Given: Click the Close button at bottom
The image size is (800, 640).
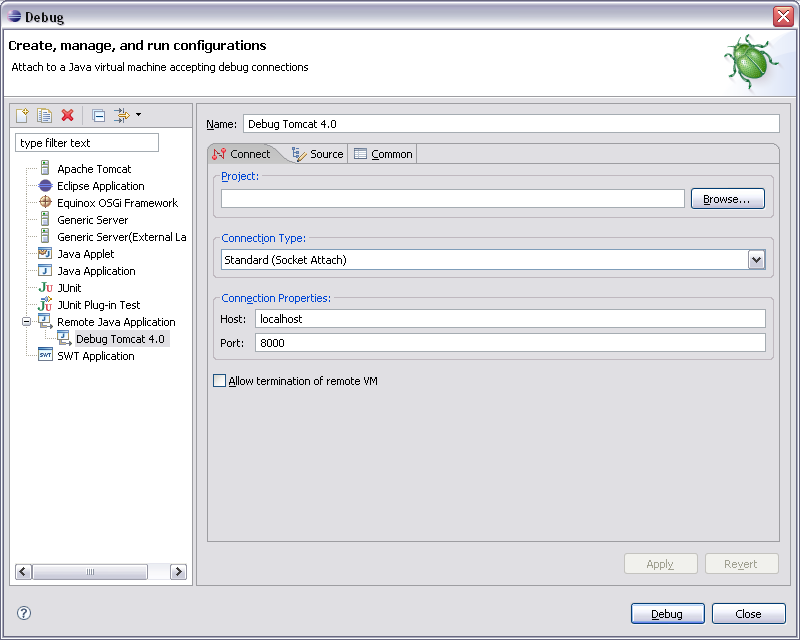Looking at the screenshot, I should tap(748, 613).
